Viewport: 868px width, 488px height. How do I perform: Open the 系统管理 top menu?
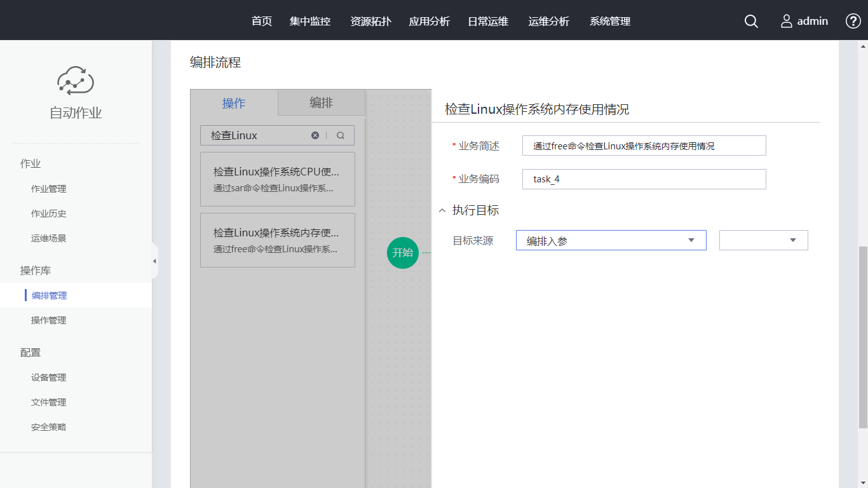click(610, 22)
